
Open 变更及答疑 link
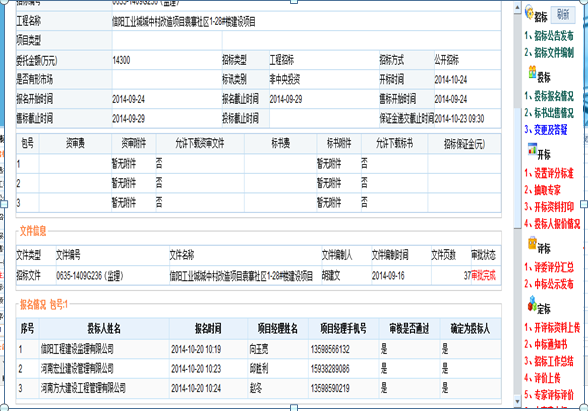click(x=546, y=130)
